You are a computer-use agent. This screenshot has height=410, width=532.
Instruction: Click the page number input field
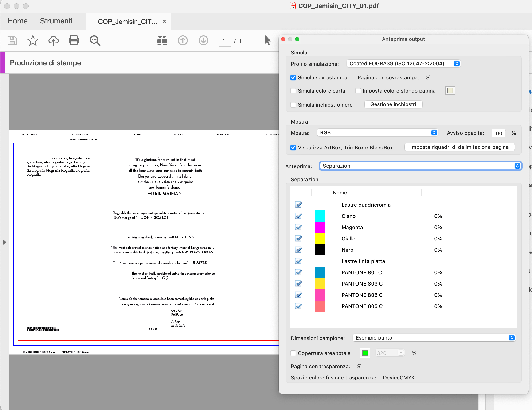click(x=224, y=41)
